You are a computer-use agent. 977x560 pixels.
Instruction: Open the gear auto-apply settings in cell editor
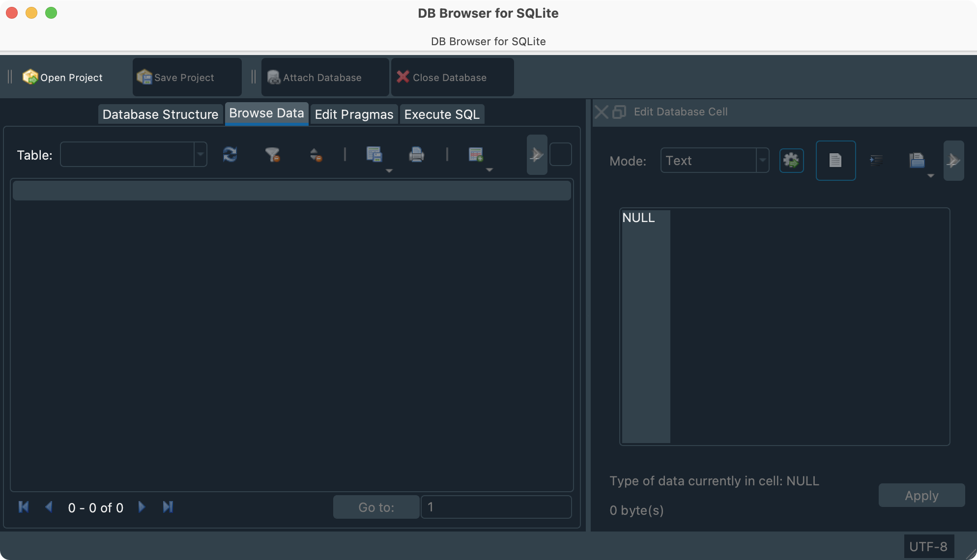792,160
